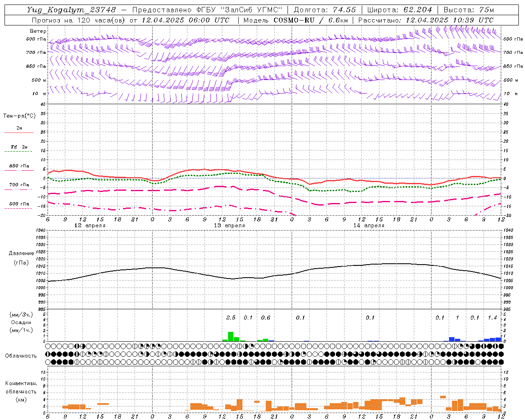Image resolution: width=525 pixels, height=420 pixels.
Task: Click the (мм/3ч.) precipitation unit label
Action: pyautogui.click(x=21, y=315)
